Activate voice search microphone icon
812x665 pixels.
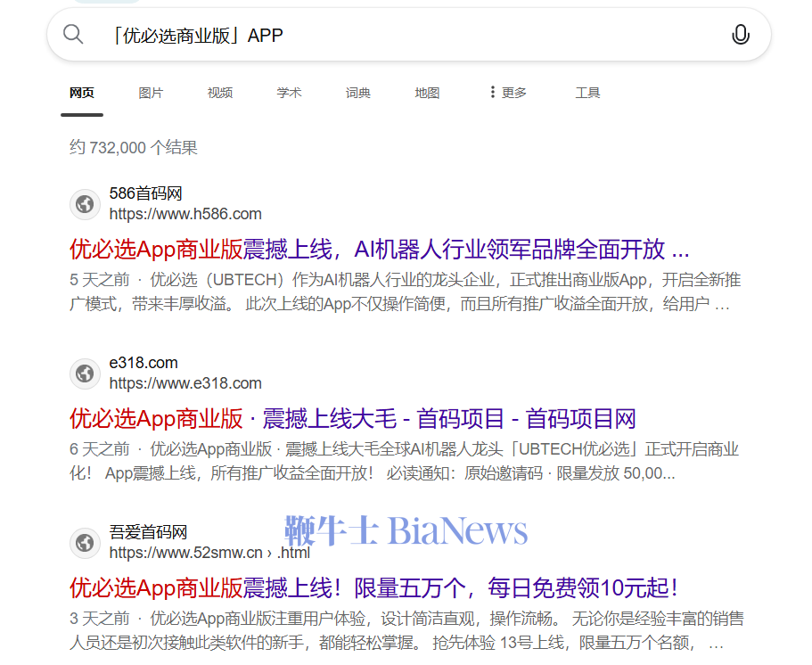pos(740,35)
